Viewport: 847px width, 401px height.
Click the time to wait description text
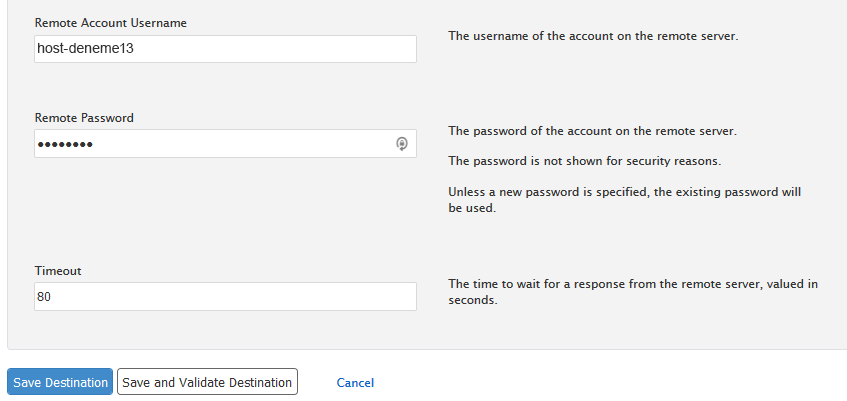[x=633, y=291]
